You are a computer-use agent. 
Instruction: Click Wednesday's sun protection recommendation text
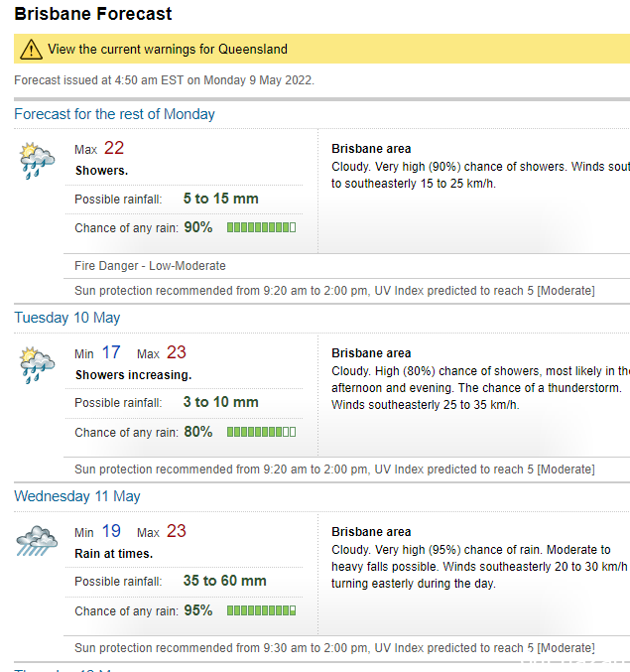click(x=334, y=648)
